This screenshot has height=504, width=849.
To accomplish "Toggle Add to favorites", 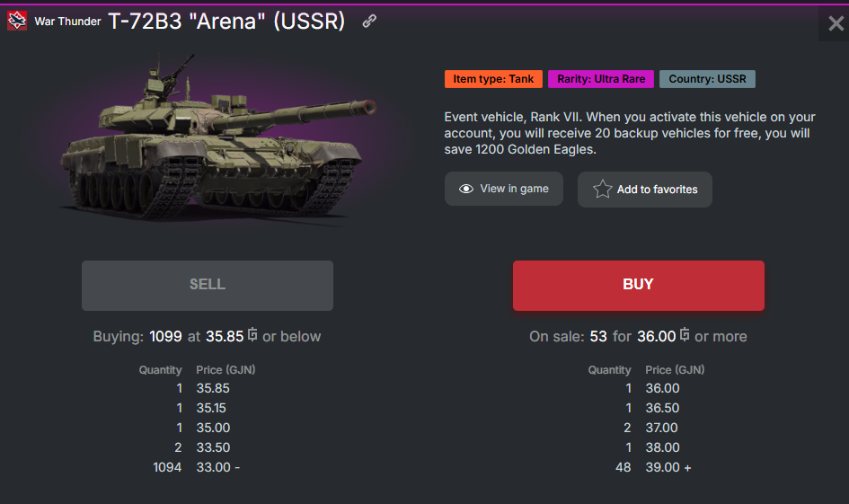I will [644, 190].
